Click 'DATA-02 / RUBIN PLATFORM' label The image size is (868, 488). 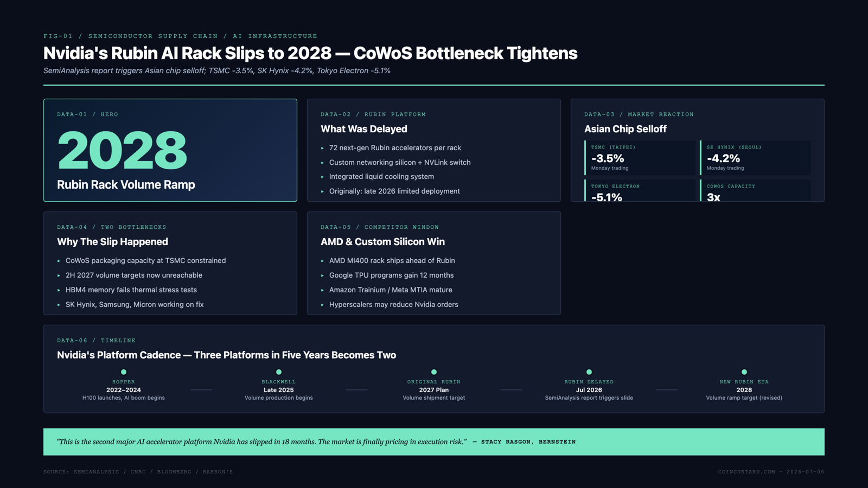[x=373, y=114]
